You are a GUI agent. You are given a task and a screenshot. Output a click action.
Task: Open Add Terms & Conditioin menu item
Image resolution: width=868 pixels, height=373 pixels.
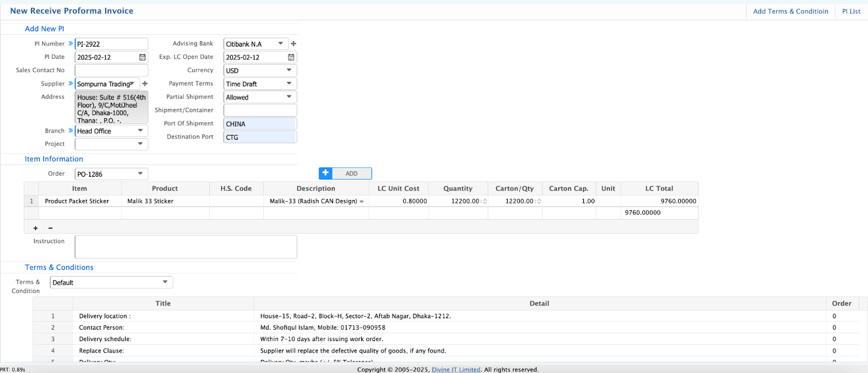(790, 11)
